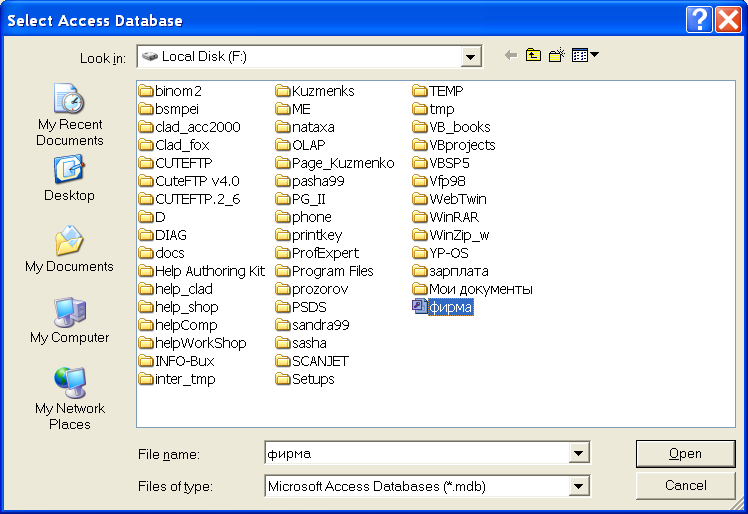Select the prozorov folder
Screen dimensions: 748x514
tap(312, 289)
